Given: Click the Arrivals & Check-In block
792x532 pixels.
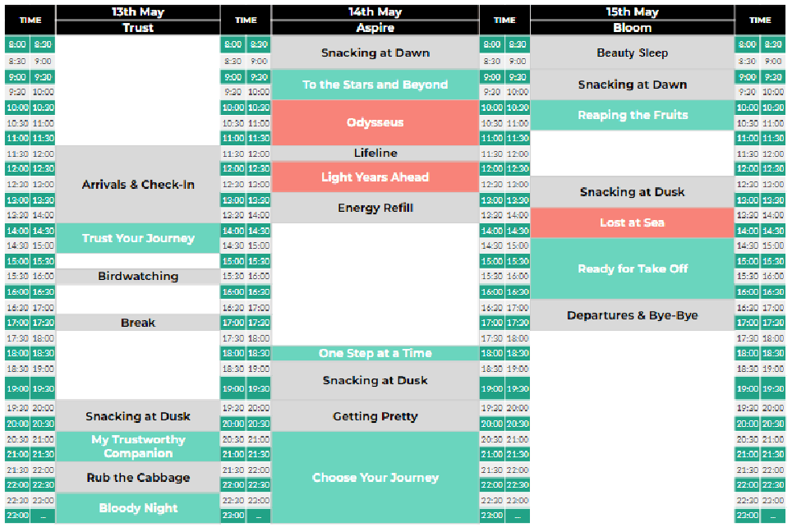Looking at the screenshot, I should pyautogui.click(x=138, y=185).
